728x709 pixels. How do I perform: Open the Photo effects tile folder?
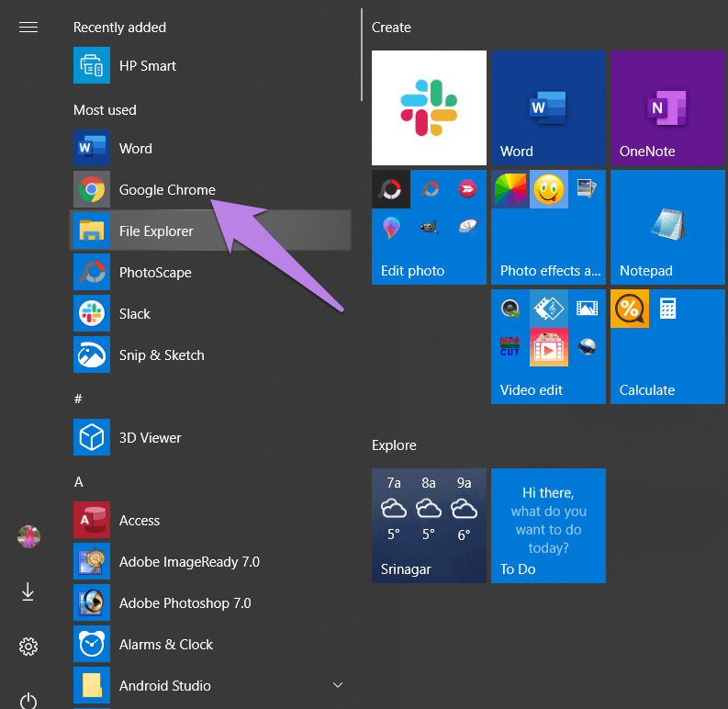[x=548, y=227]
